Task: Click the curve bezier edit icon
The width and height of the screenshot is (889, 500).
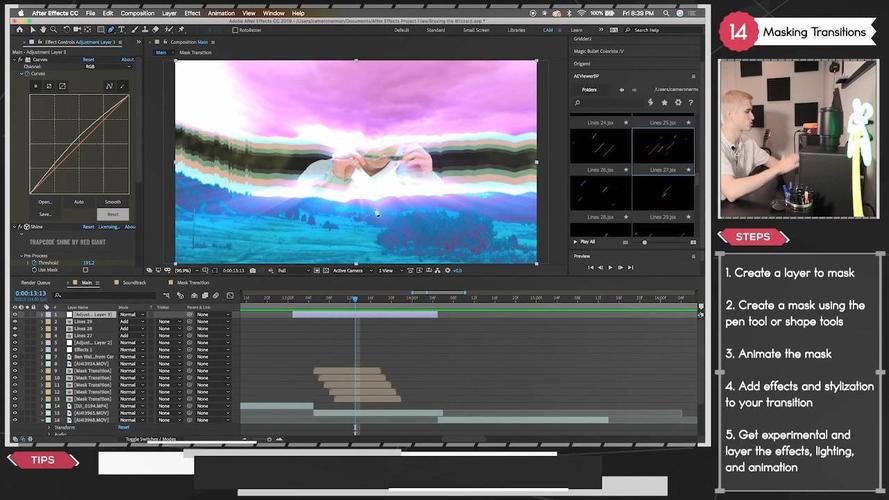Action: (x=109, y=86)
